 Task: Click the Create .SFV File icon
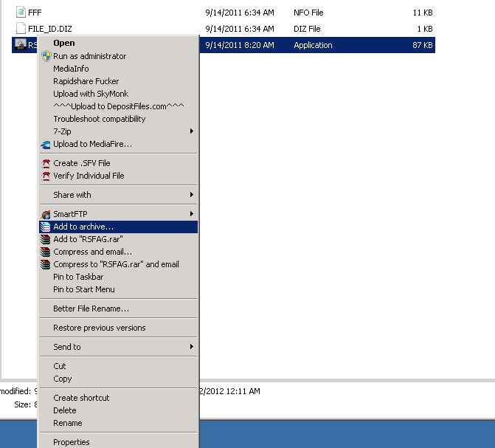(46, 163)
